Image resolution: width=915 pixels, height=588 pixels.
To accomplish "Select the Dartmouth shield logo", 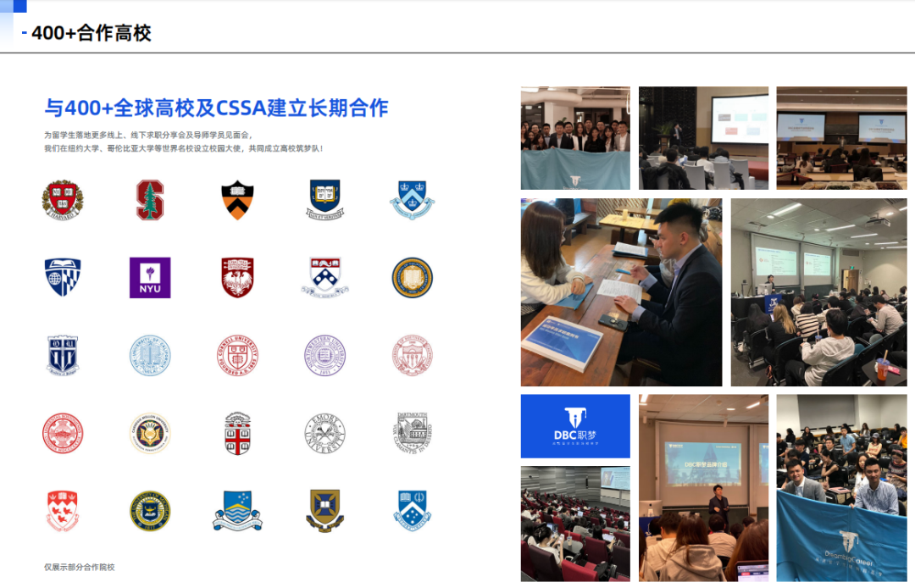I will [x=413, y=432].
